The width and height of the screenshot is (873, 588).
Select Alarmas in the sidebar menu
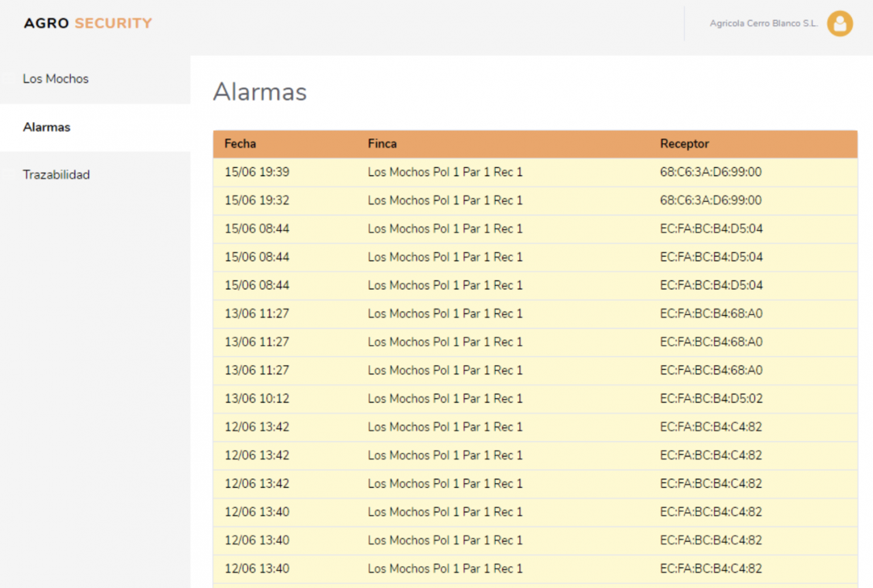click(46, 128)
